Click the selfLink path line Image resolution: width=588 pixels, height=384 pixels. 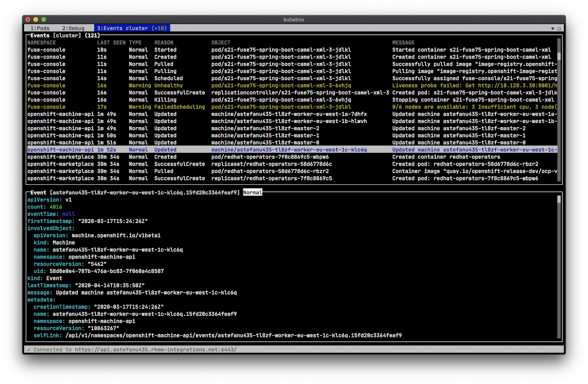218,335
